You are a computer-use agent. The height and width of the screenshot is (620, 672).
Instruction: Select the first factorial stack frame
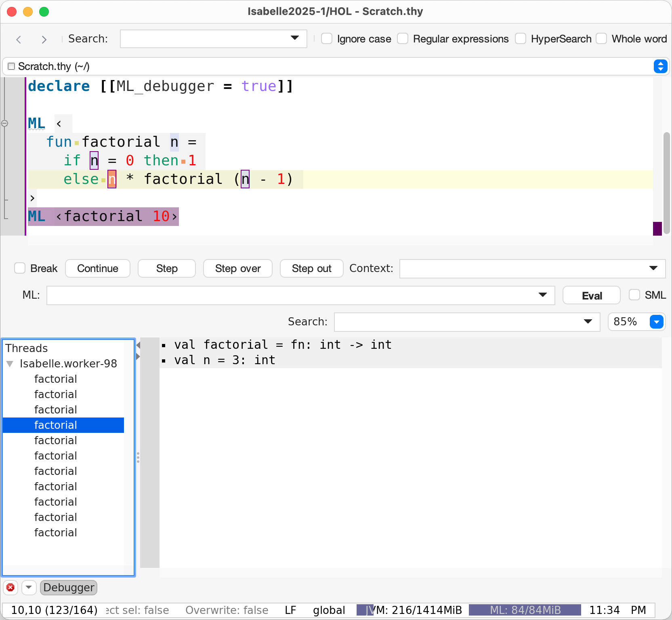pyautogui.click(x=56, y=379)
